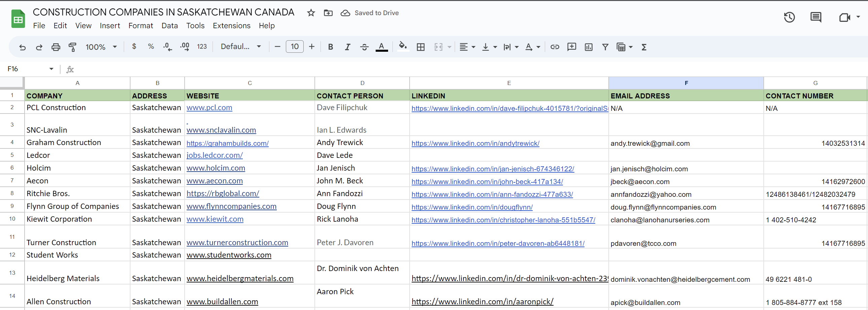868x310 pixels.
Task: Redo the last action
Action: tap(39, 47)
